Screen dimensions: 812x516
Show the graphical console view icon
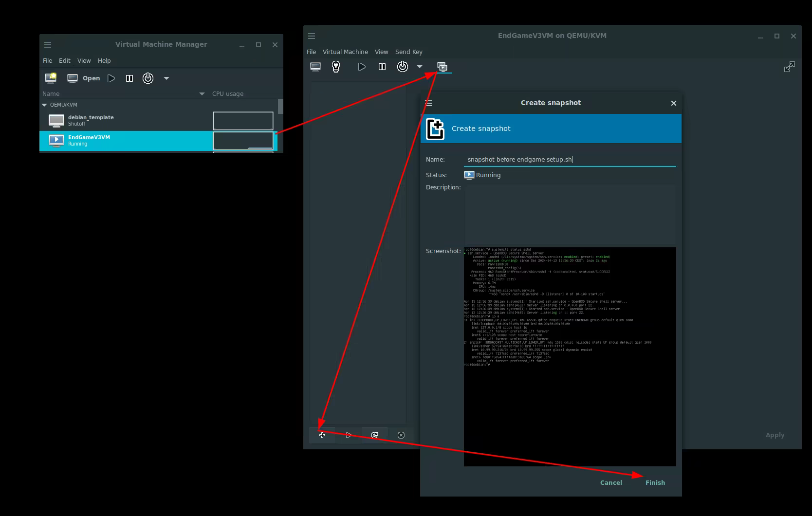pos(315,67)
